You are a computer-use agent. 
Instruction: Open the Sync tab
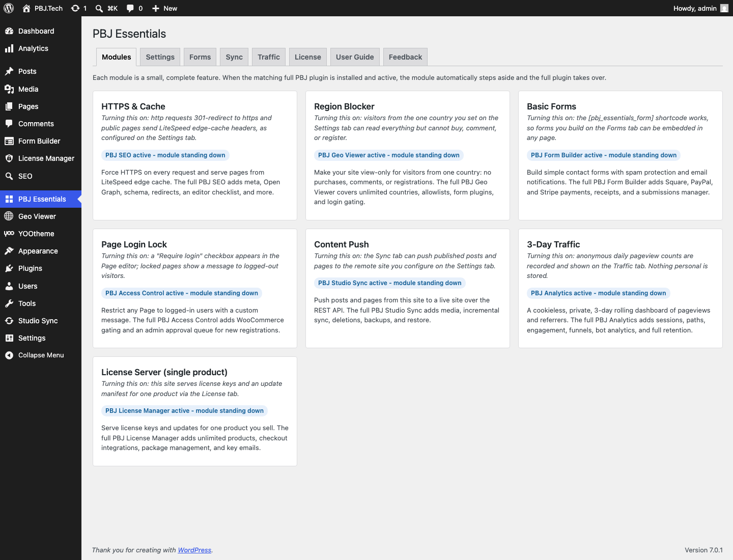point(234,57)
